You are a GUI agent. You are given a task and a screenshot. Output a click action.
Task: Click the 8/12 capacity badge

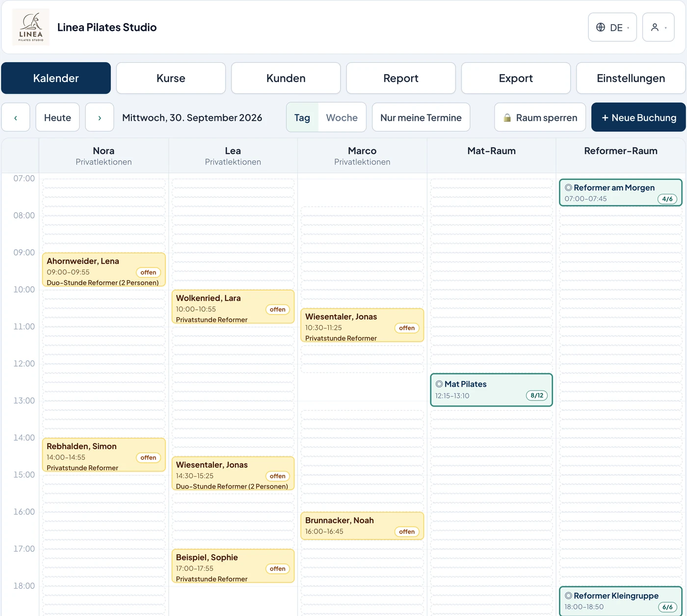(537, 396)
